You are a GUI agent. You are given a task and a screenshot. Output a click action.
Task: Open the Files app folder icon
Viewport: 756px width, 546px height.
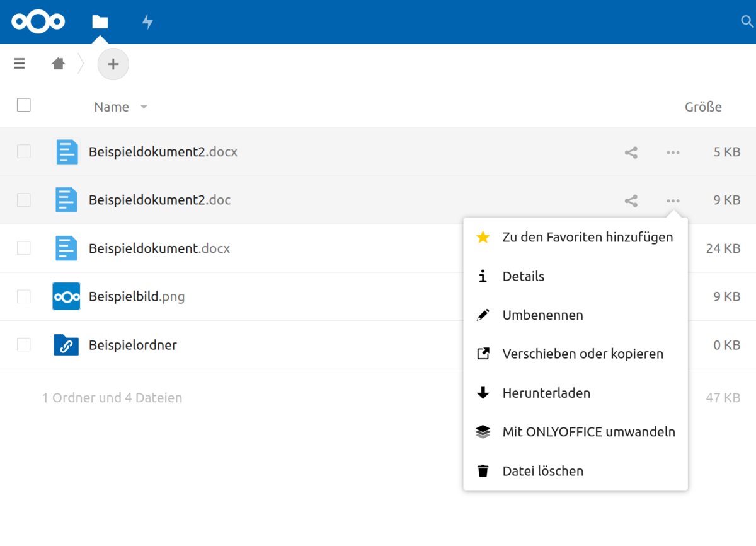(100, 22)
